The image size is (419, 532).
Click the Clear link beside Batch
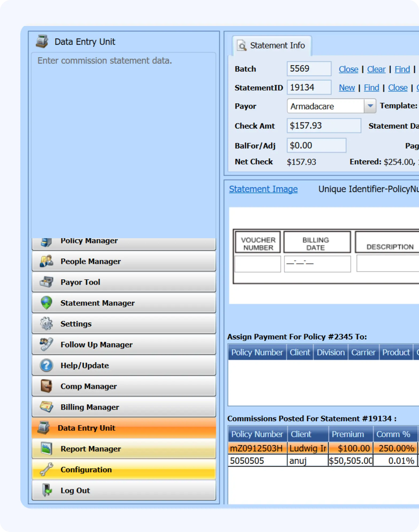376,69
